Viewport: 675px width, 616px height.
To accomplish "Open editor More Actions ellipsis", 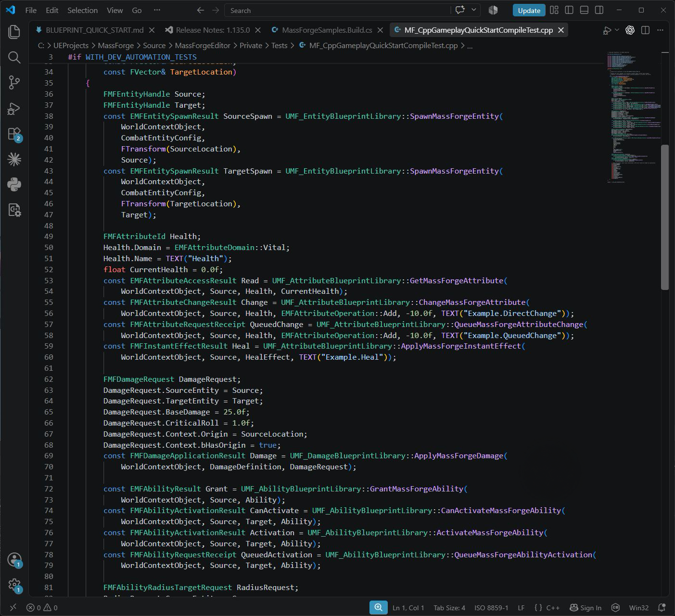I will coord(661,30).
